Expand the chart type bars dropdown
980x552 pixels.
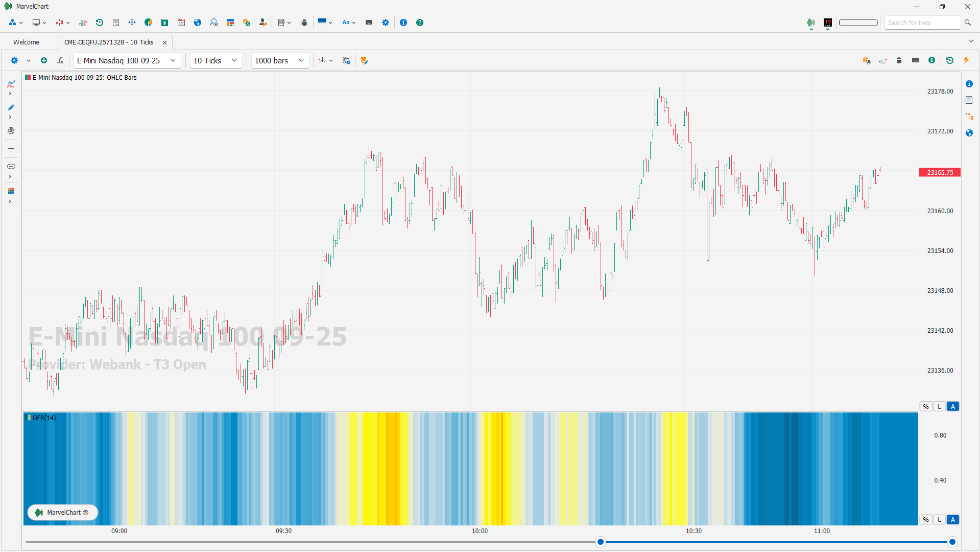click(x=325, y=60)
